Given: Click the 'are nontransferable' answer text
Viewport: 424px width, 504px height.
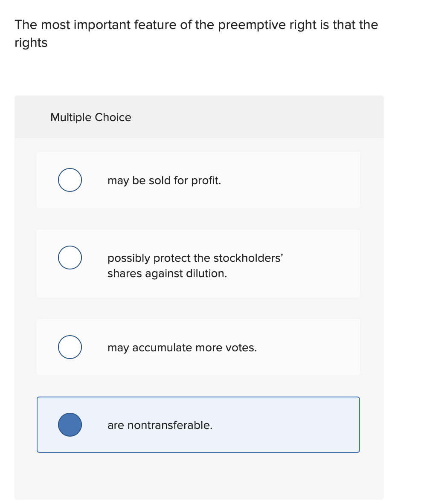Looking at the screenshot, I should [160, 425].
